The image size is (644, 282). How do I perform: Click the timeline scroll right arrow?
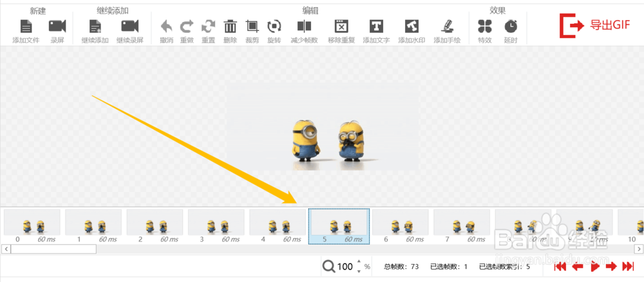[x=639, y=249]
